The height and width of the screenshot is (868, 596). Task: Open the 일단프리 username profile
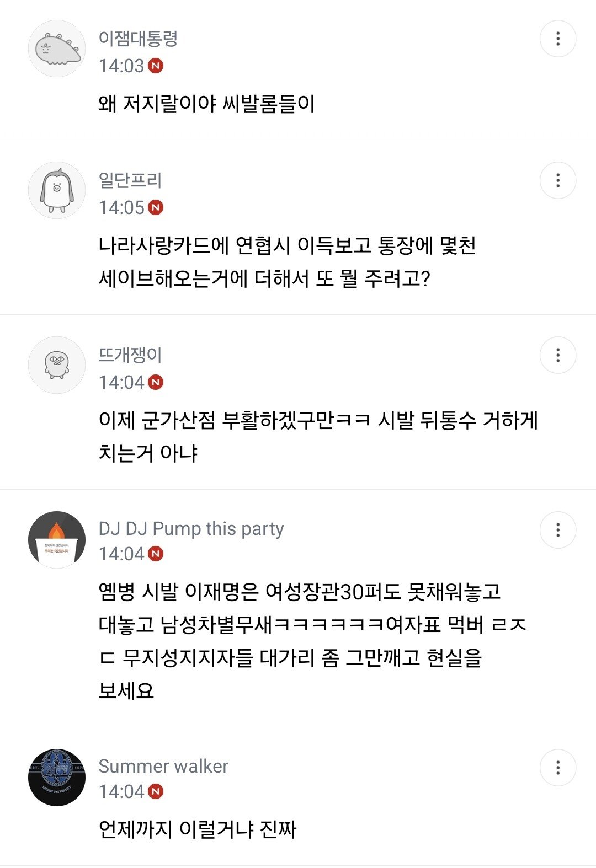[x=130, y=180]
